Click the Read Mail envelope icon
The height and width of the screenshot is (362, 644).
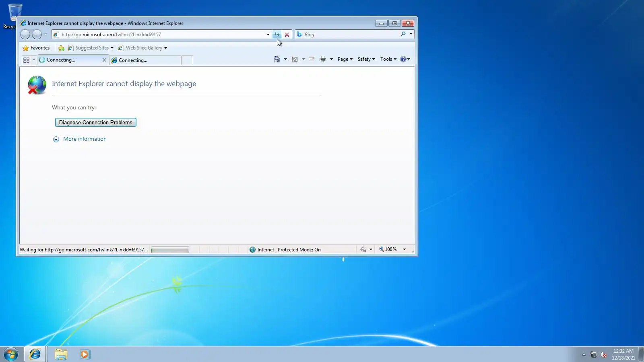tap(312, 59)
